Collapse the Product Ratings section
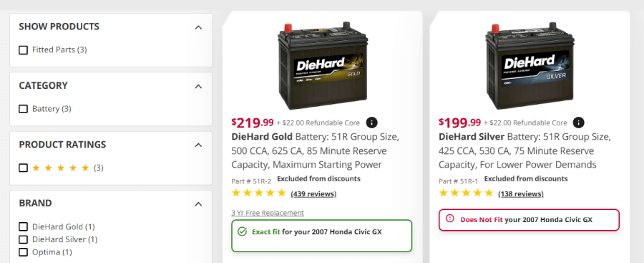The height and width of the screenshot is (263, 644). (198, 145)
